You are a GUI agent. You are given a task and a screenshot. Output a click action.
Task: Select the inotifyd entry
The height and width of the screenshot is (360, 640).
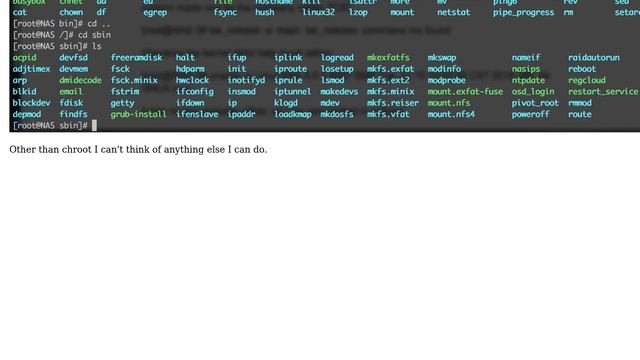click(246, 80)
